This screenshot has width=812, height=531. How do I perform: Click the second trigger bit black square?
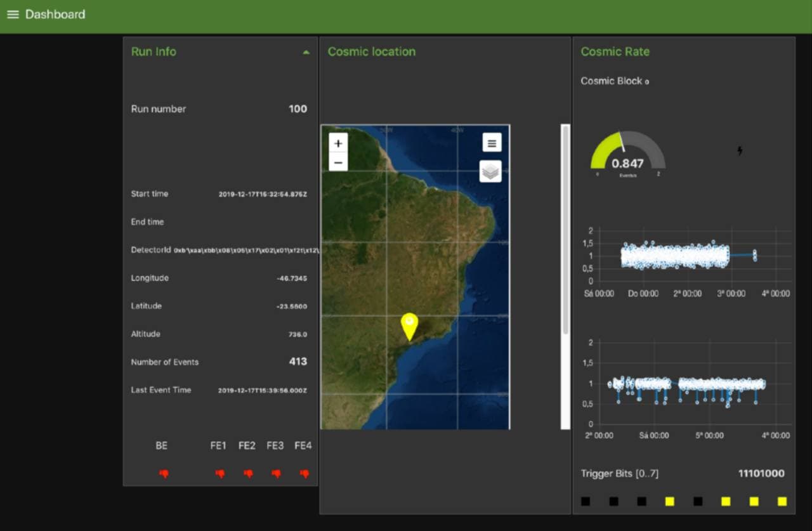614,501
